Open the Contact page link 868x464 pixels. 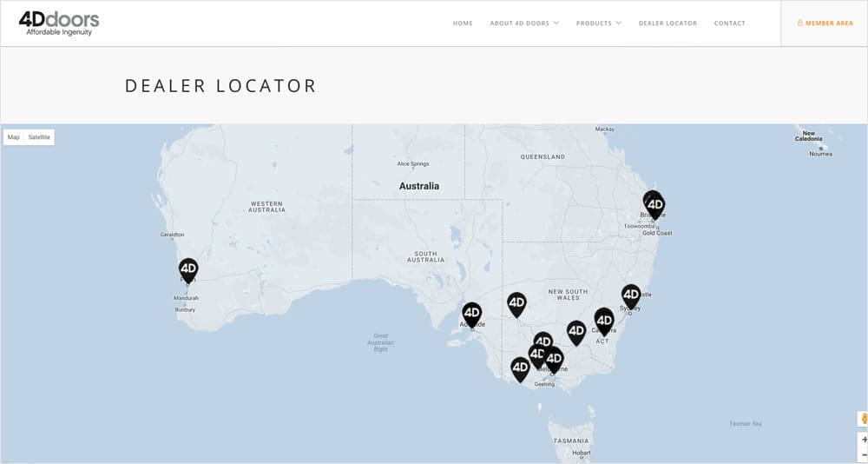pos(729,23)
